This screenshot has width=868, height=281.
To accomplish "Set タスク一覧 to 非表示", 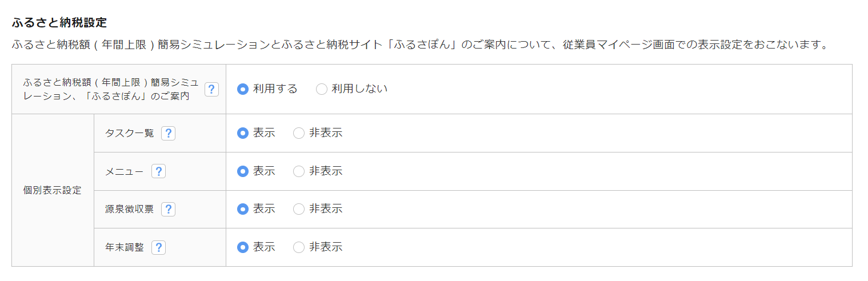I will point(299,133).
